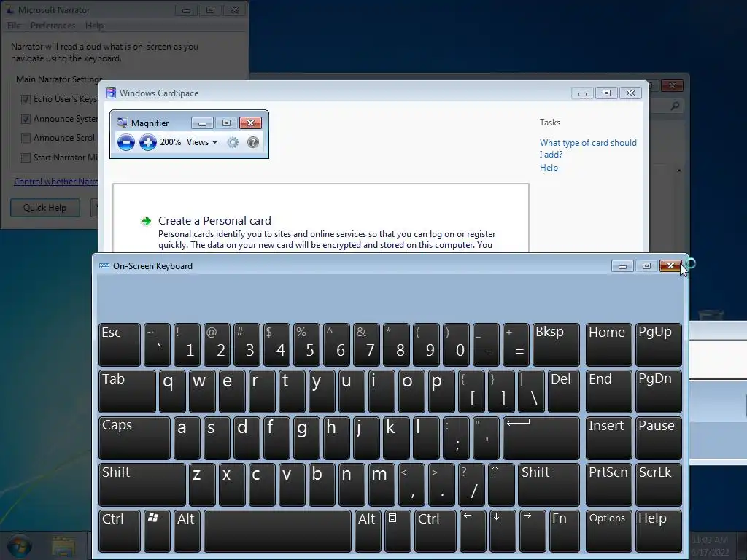The height and width of the screenshot is (560, 747).
Task: Open the Preferences menu in Narrator
Action: coord(53,26)
